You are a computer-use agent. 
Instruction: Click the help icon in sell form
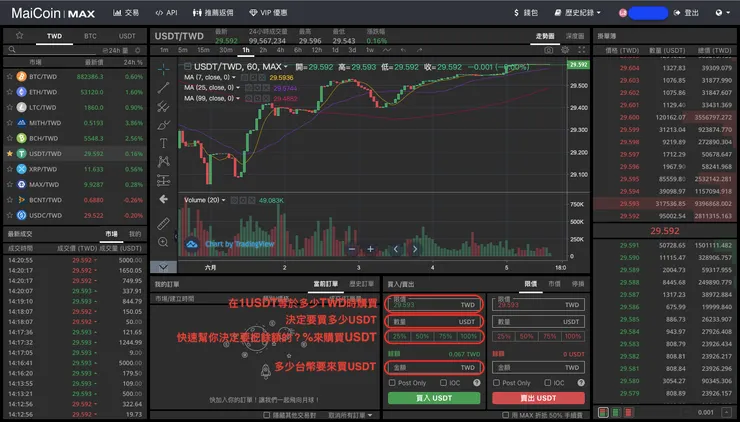(581, 383)
